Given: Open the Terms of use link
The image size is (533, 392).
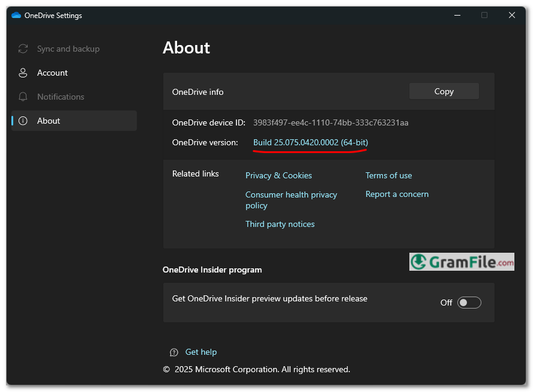Looking at the screenshot, I should point(388,175).
